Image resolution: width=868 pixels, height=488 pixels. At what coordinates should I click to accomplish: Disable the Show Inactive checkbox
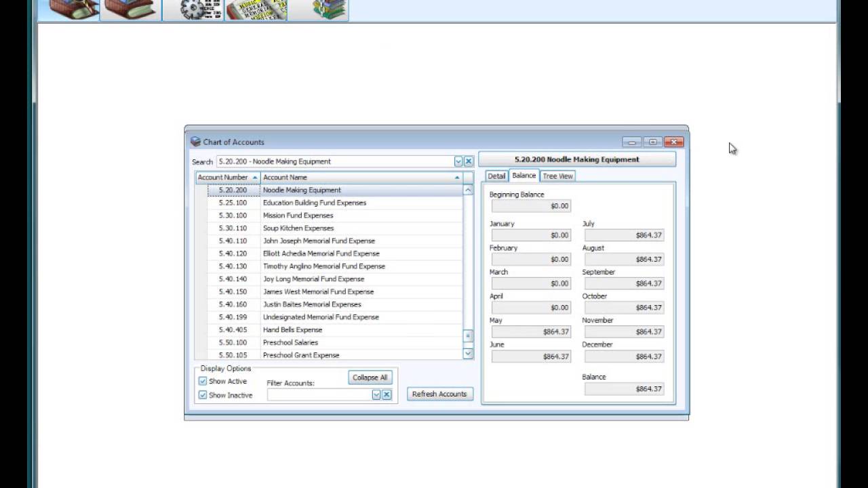coord(202,394)
